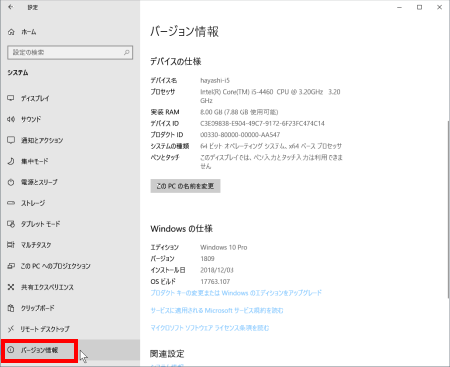Click the Windows の仕様 heading
This screenshot has height=367, width=450.
[x=181, y=229]
